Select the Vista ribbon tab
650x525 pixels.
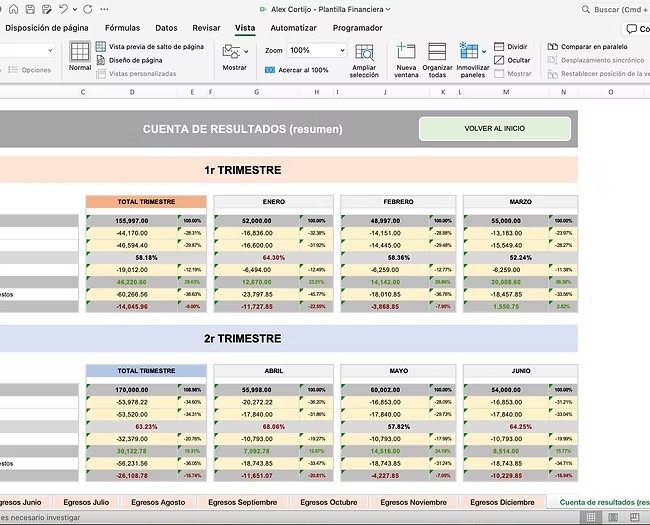pos(245,28)
